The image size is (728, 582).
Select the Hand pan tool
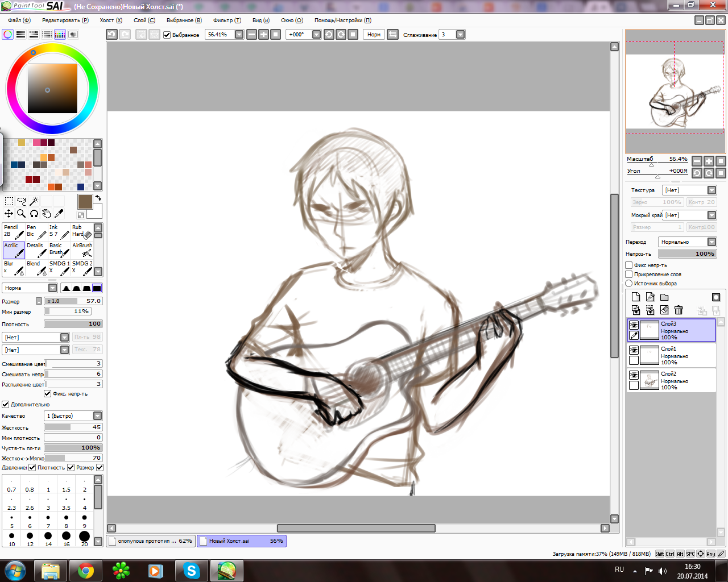[x=47, y=214]
